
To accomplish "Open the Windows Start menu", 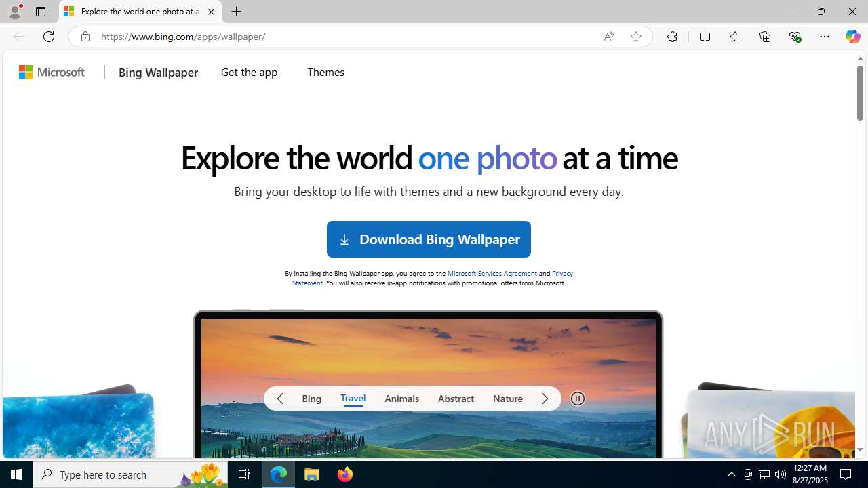I will coord(16,474).
